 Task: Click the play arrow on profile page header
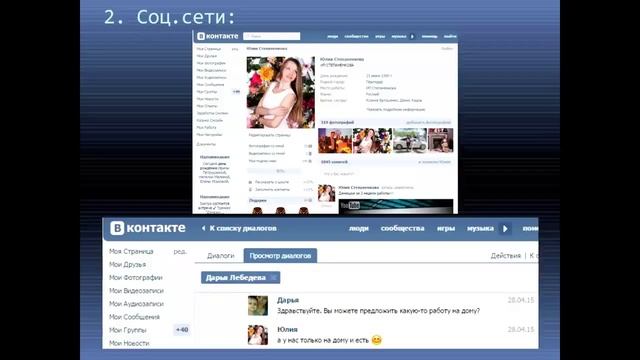(x=412, y=36)
